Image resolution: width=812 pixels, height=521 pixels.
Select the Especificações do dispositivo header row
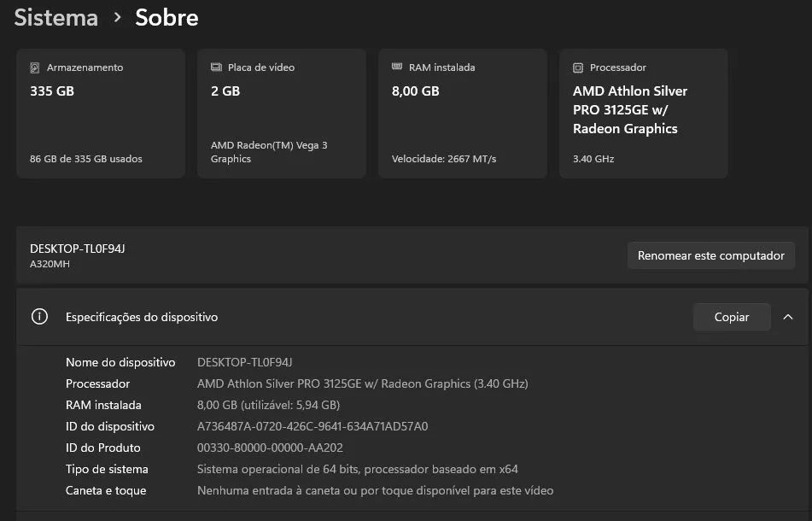[x=412, y=317]
